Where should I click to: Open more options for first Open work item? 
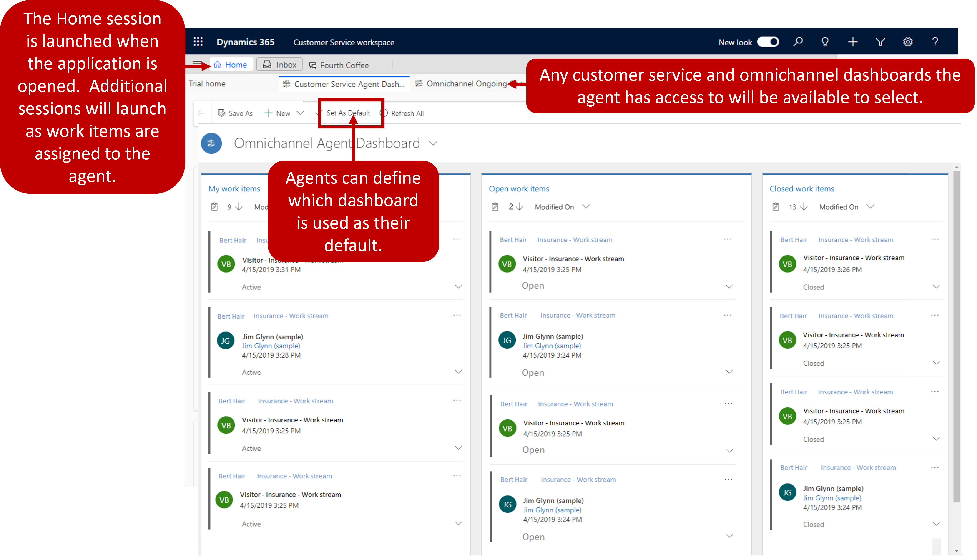728,239
